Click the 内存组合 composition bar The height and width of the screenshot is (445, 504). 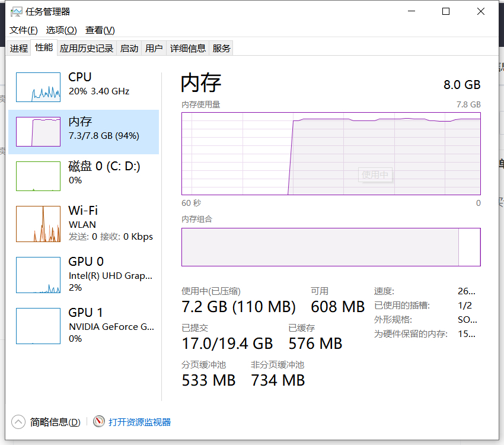331,247
